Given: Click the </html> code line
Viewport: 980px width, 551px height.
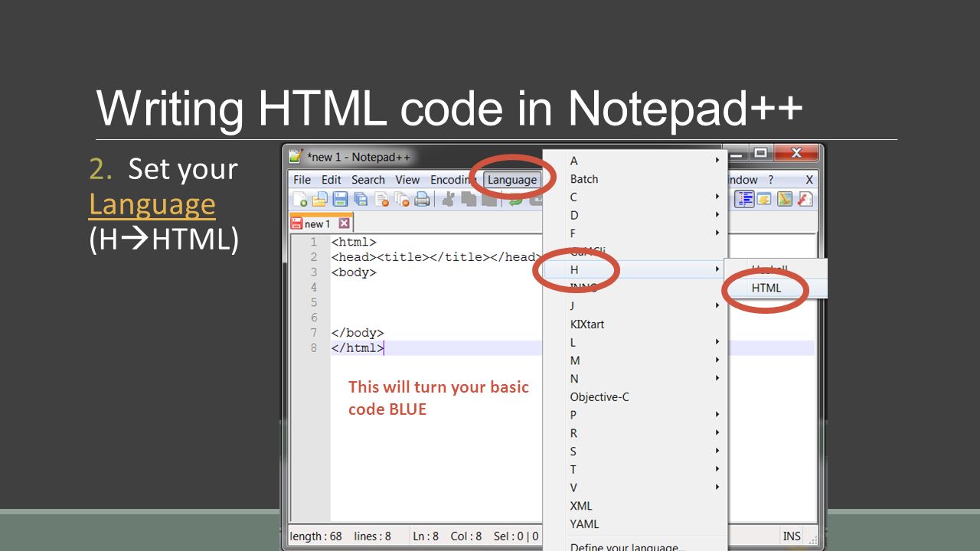Looking at the screenshot, I should 358,348.
